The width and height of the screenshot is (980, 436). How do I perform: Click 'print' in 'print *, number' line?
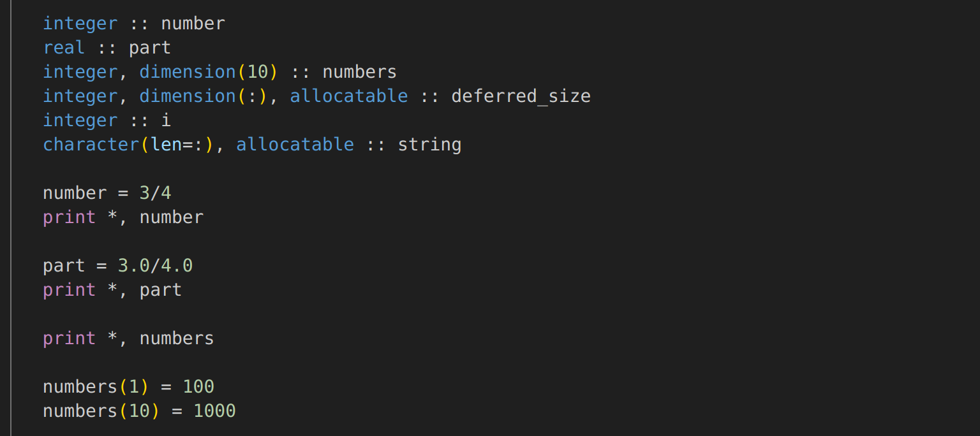(69, 217)
